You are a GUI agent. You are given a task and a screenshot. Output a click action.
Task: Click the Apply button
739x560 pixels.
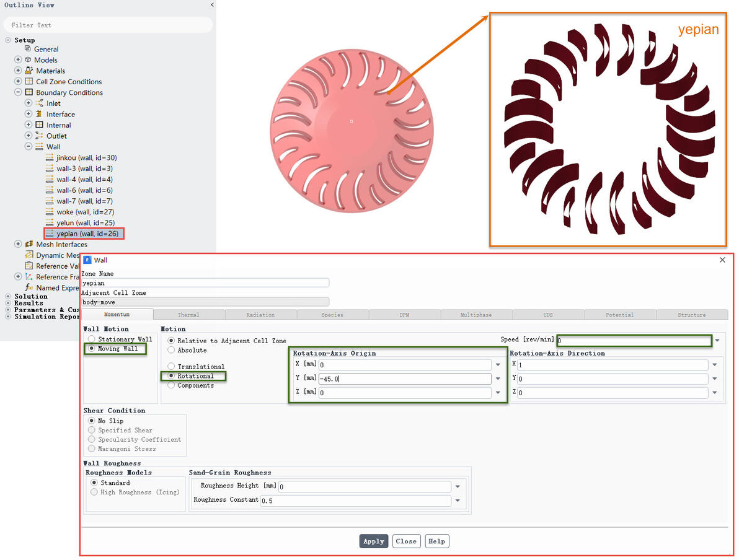click(374, 541)
